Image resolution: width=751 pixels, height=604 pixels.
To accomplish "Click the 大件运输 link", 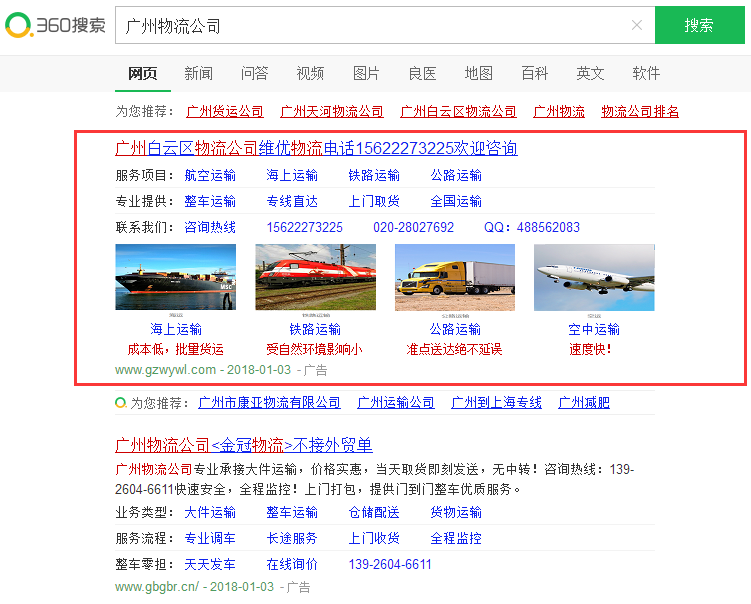I will (x=210, y=513).
